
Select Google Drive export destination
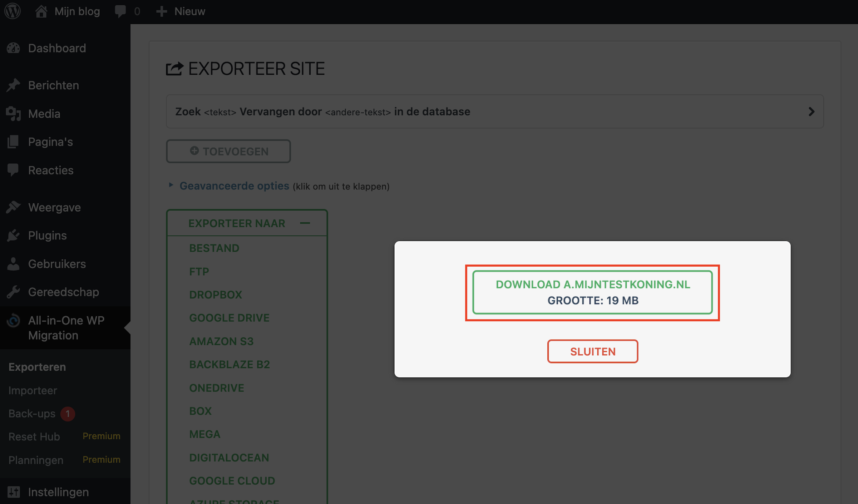point(229,318)
